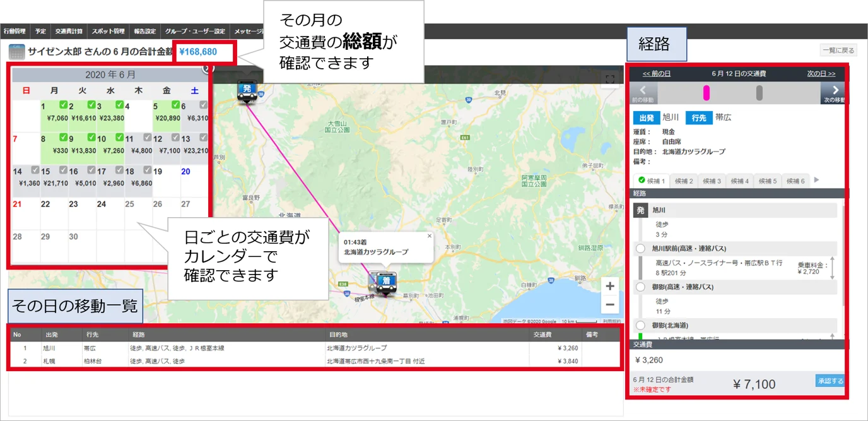Open 予定 menu

point(40,31)
